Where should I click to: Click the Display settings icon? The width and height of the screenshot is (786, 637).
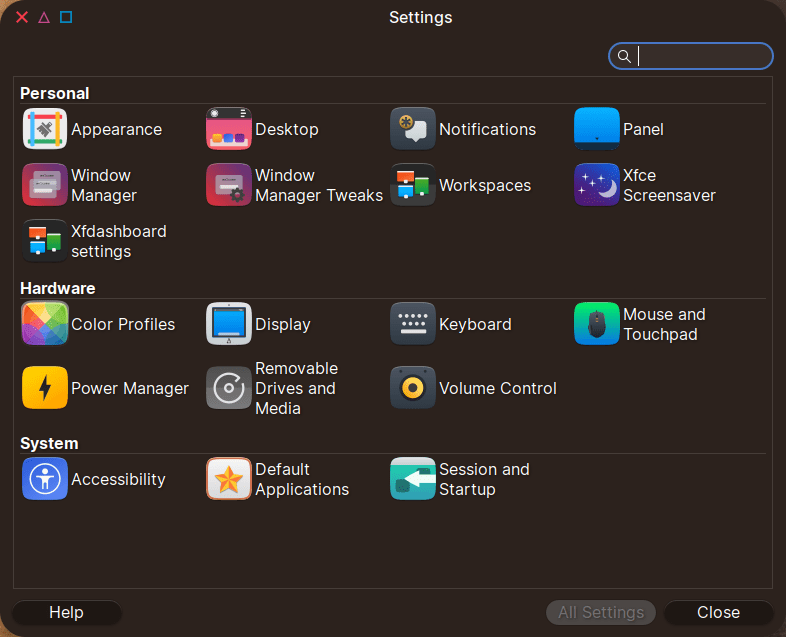[229, 324]
